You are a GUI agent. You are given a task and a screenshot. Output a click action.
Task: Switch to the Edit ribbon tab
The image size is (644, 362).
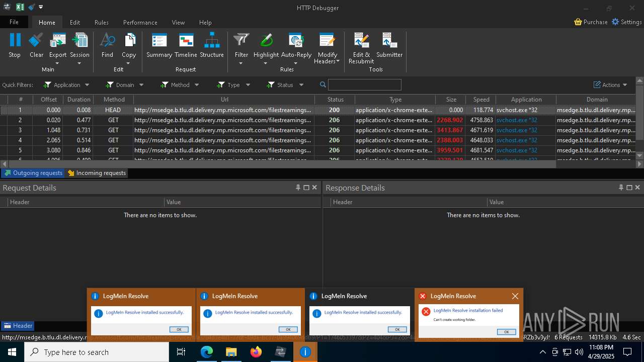(75, 22)
